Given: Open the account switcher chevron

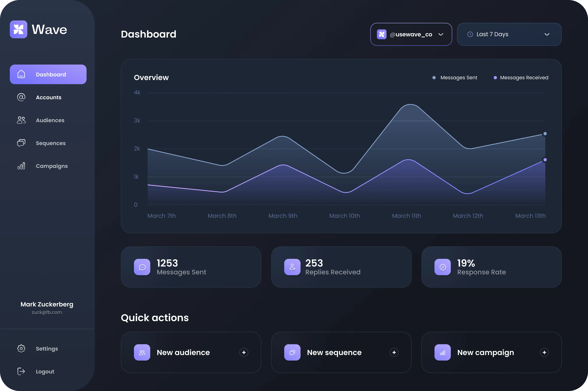Looking at the screenshot, I should (441, 34).
